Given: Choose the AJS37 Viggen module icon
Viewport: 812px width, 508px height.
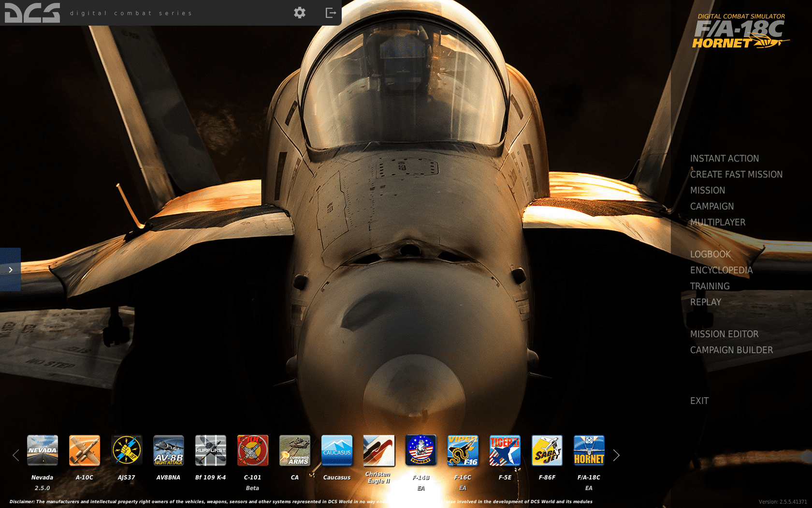Looking at the screenshot, I should coord(127,450).
